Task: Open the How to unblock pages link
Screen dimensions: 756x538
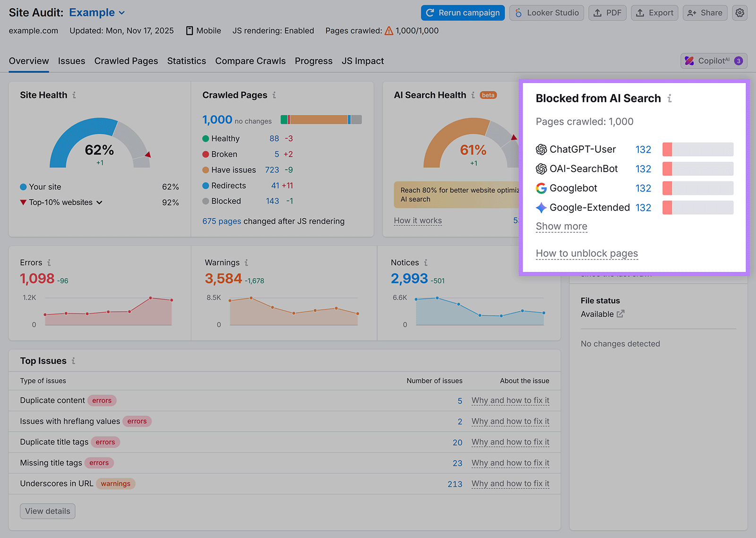Action: tap(586, 253)
